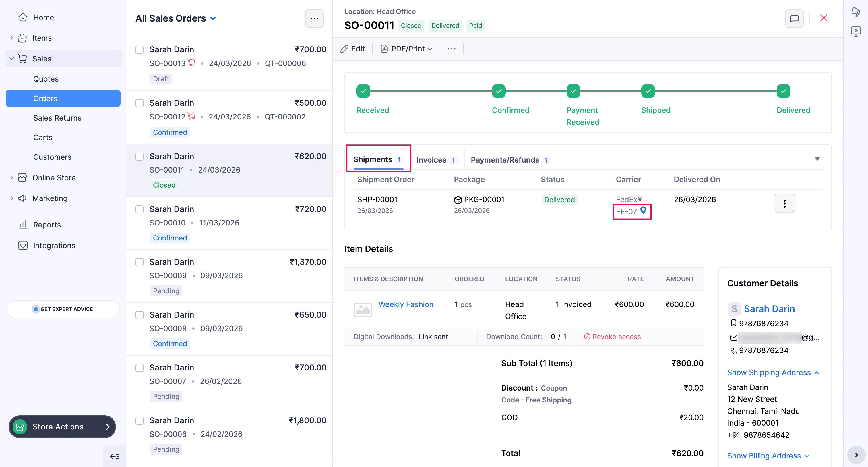This screenshot has height=467, width=868.
Task: Click the SHP-00001 shipment order
Action: (x=377, y=200)
